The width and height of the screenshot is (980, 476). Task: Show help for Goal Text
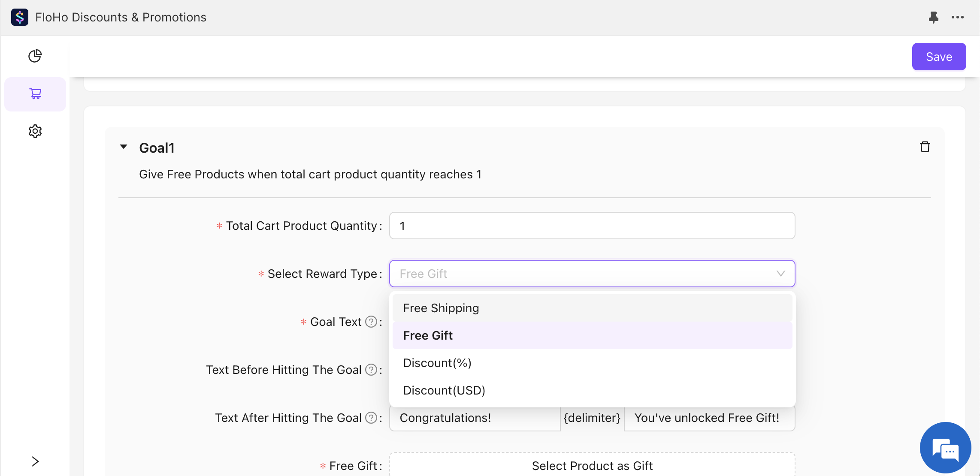tap(371, 322)
